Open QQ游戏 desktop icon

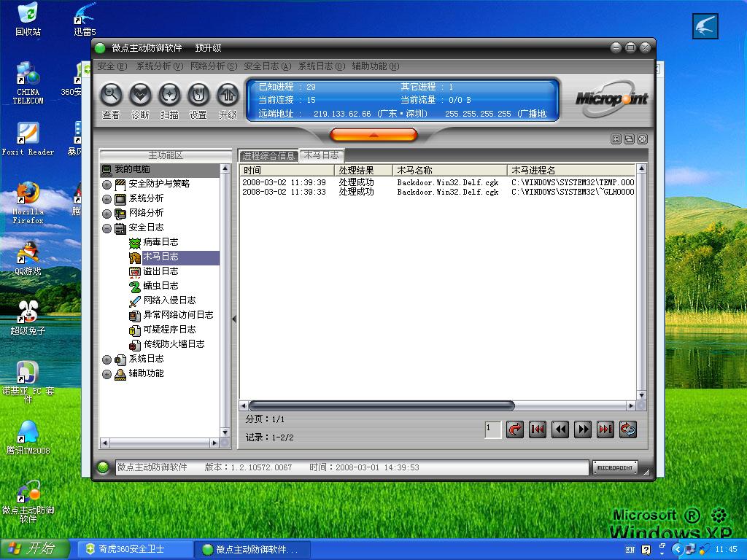tap(28, 259)
